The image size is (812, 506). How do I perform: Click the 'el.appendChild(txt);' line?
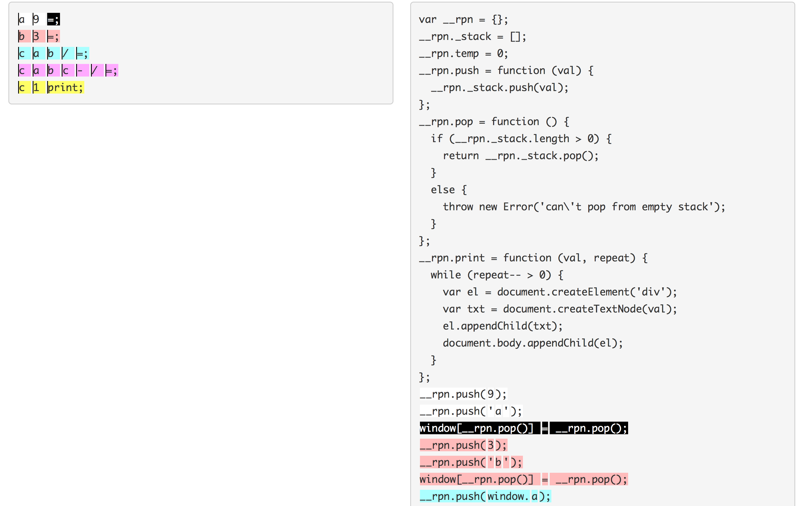coord(503,326)
